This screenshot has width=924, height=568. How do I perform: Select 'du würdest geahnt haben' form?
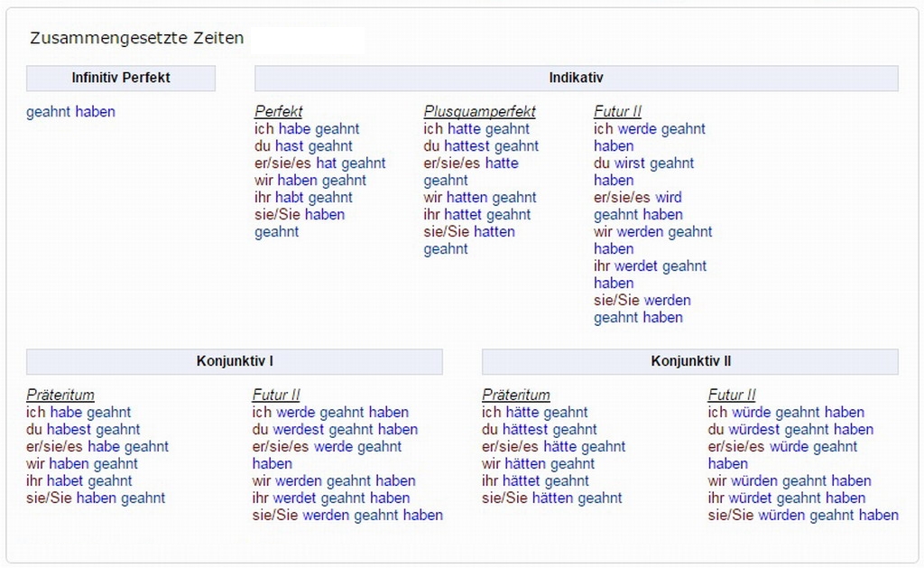point(790,430)
